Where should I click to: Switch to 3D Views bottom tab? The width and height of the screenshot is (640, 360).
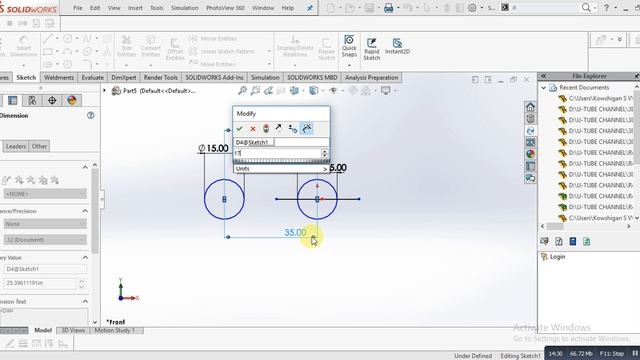73,330
